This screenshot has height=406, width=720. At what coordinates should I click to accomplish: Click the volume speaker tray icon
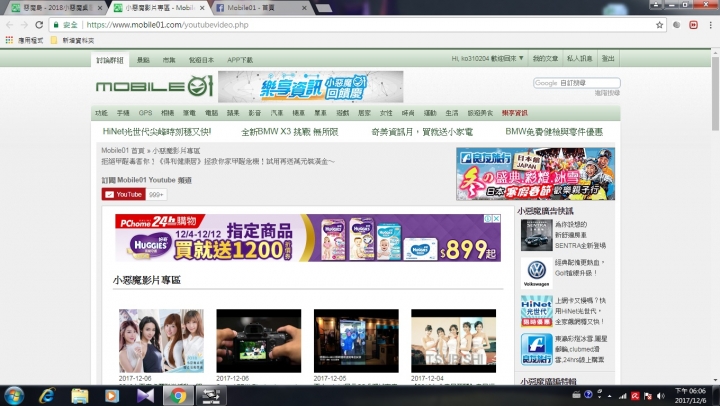pos(661,395)
